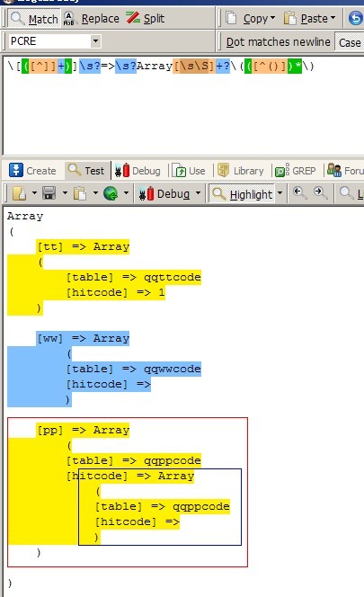This screenshot has height=597, width=364.
Task: Click the globe web download icon
Action: 111,193
